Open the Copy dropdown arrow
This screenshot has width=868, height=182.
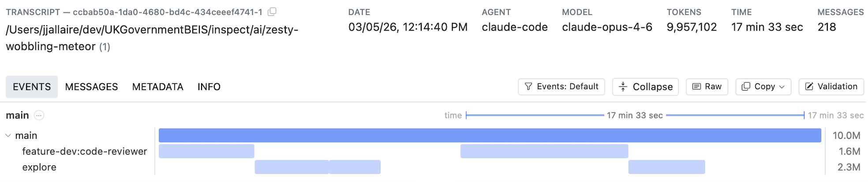pyautogui.click(x=782, y=87)
